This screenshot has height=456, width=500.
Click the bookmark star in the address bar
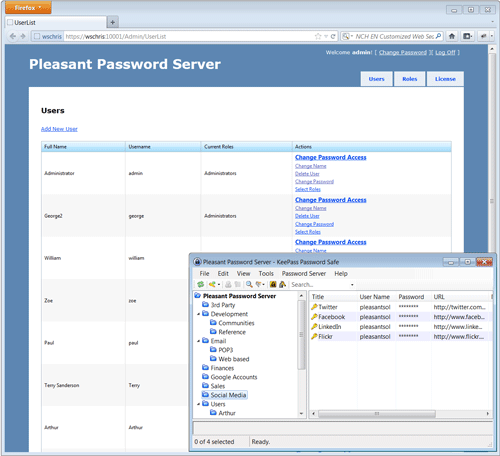click(318, 36)
